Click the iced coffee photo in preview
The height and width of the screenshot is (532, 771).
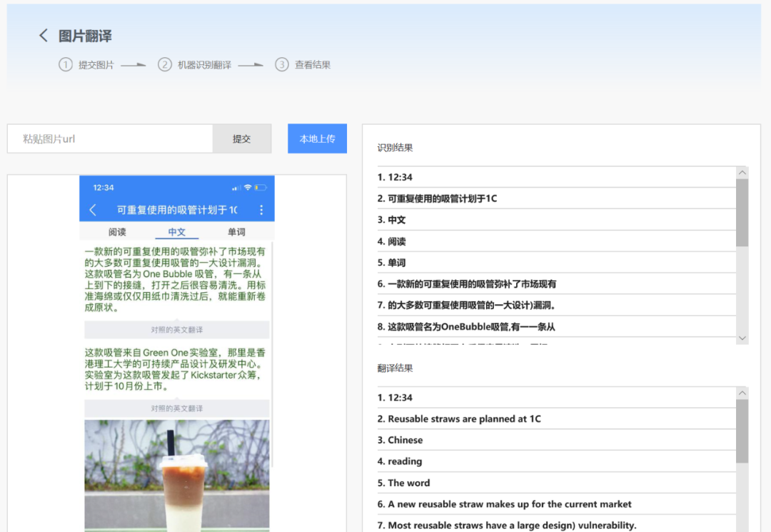point(176,475)
